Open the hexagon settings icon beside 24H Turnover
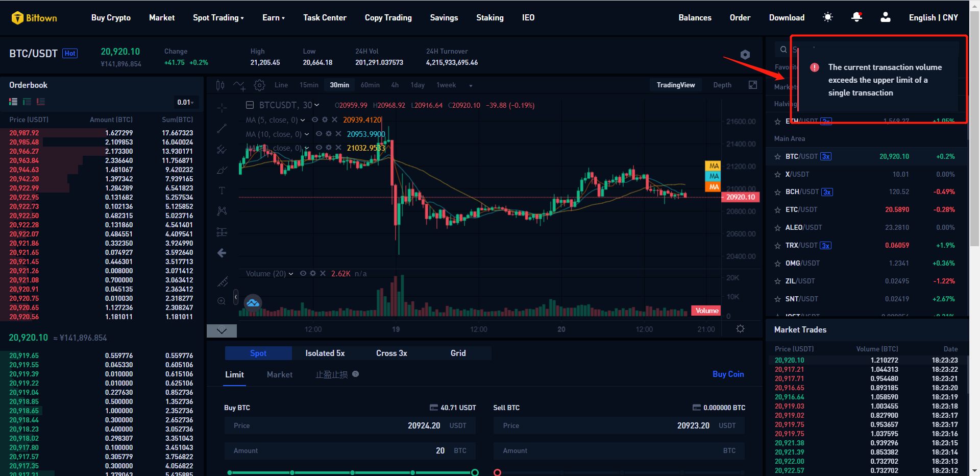The image size is (980, 476). coord(745,55)
